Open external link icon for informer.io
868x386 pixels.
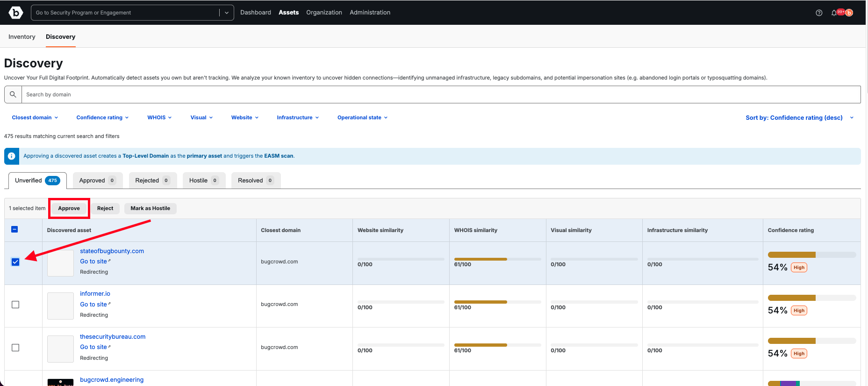109,304
